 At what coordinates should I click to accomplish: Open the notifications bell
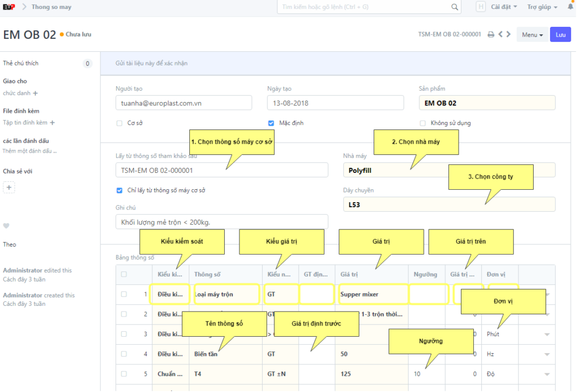point(570,7)
